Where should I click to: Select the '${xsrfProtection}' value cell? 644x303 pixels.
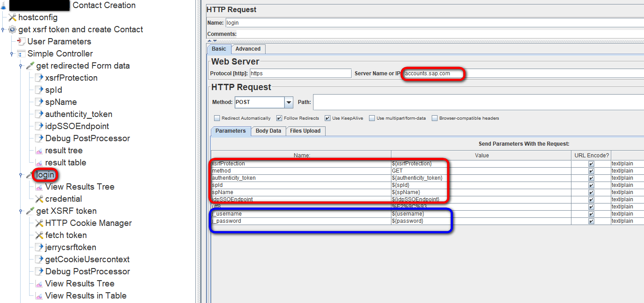click(x=482, y=164)
